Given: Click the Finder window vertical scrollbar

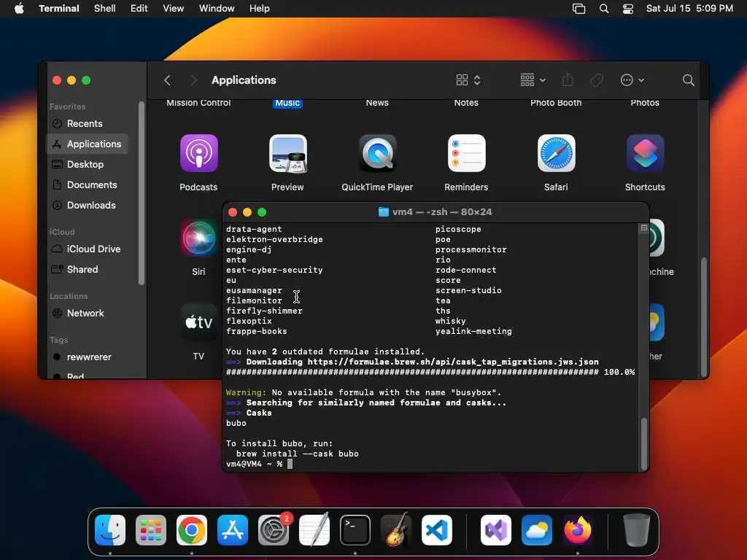Looking at the screenshot, I should pos(704,316).
